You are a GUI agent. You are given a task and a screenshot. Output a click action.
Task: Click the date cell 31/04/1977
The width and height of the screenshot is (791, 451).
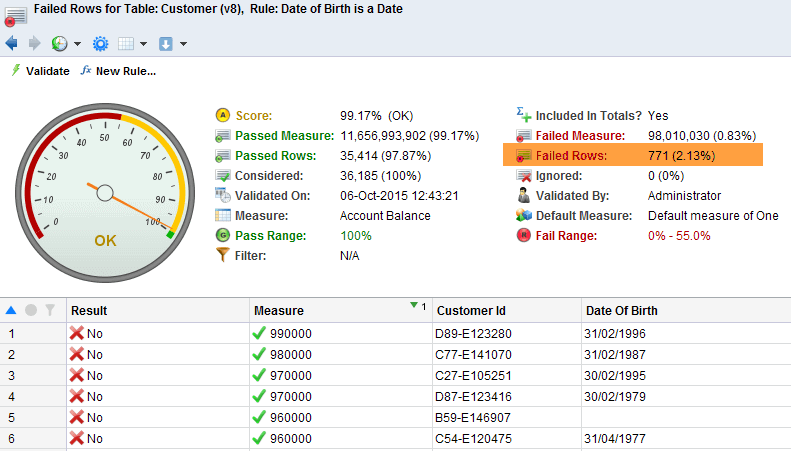pos(686,439)
